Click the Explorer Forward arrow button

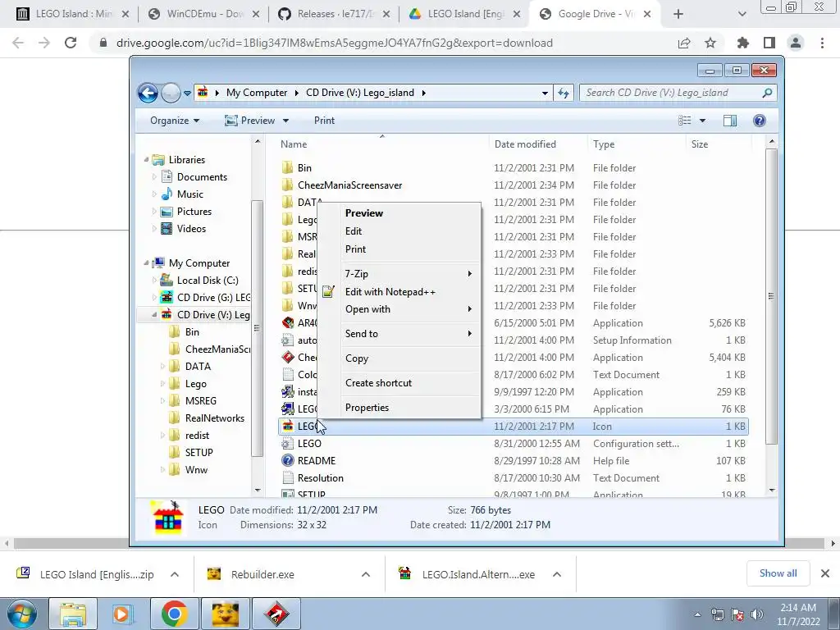(x=171, y=94)
